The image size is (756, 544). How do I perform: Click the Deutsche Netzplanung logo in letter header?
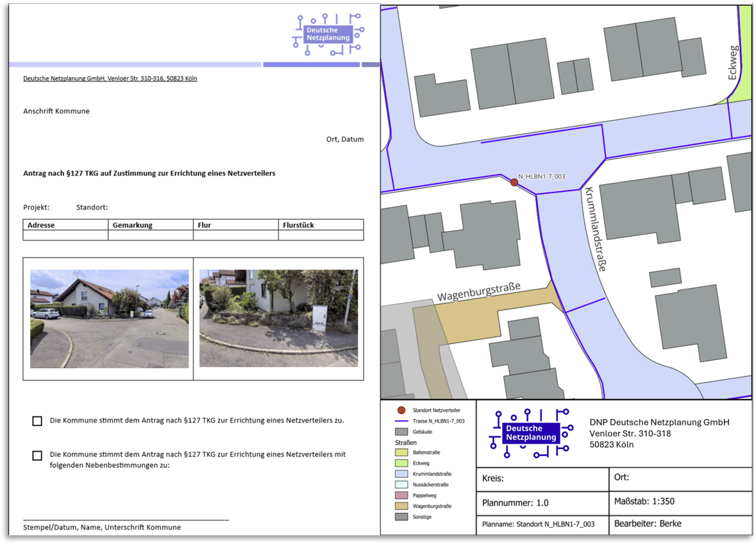(x=329, y=34)
